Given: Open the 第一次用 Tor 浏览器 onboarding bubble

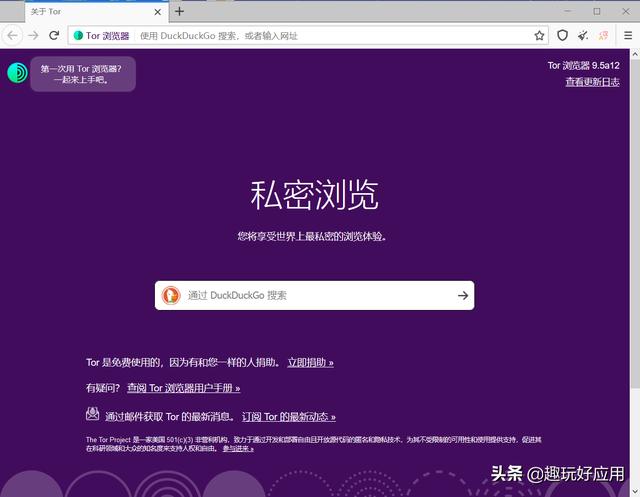Looking at the screenshot, I should coord(83,74).
